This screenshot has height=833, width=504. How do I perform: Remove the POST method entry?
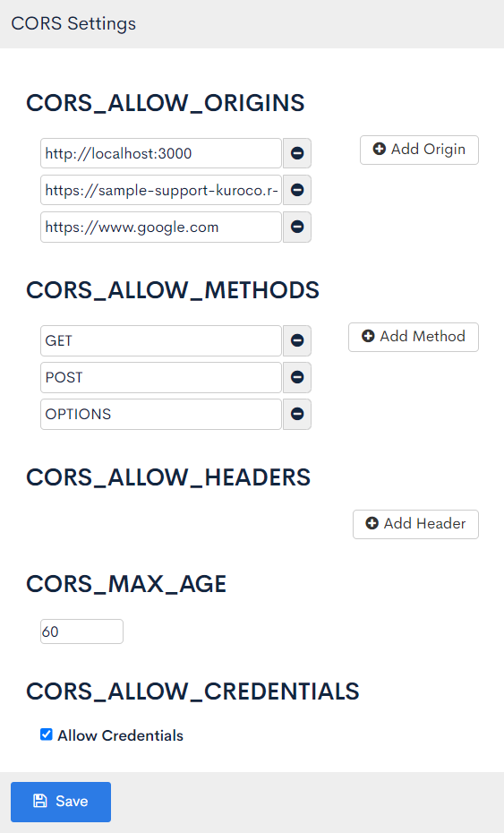(297, 377)
